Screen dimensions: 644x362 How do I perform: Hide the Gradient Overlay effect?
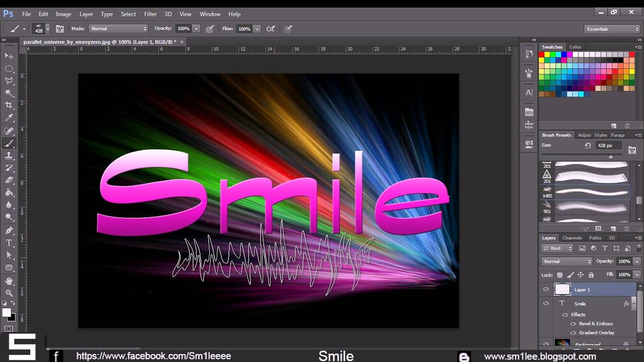click(x=574, y=333)
